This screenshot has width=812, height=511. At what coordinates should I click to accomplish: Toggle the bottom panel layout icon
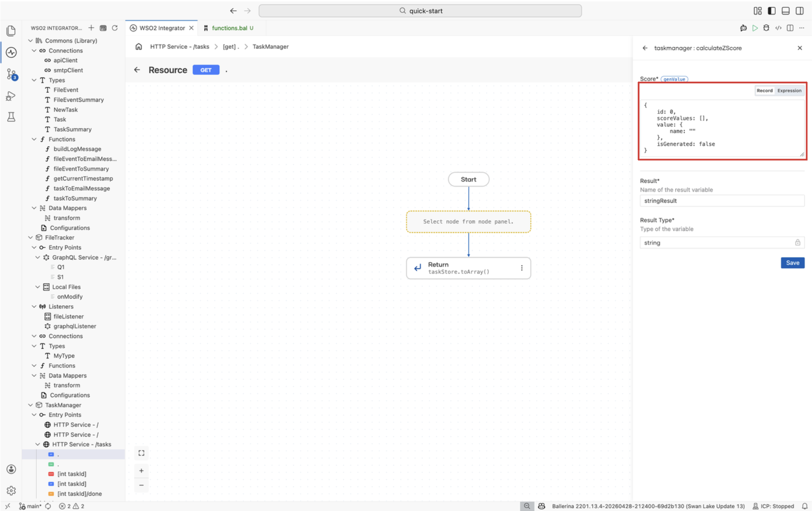pyautogui.click(x=786, y=11)
